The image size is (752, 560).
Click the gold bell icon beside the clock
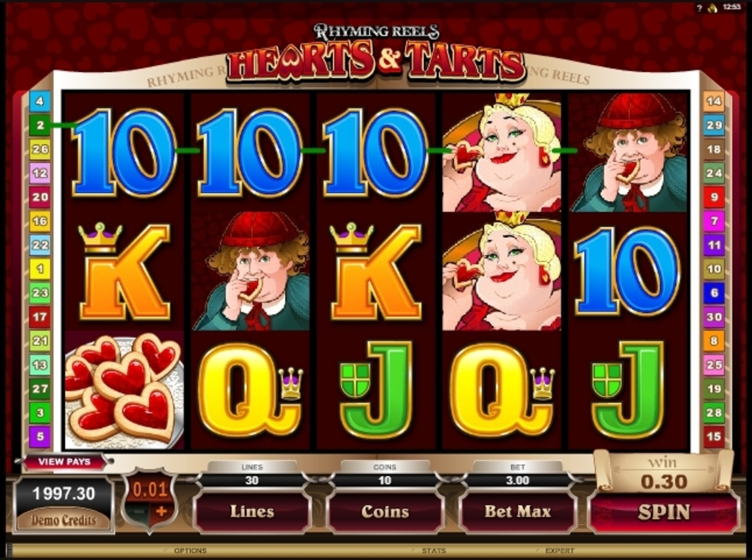(x=712, y=8)
